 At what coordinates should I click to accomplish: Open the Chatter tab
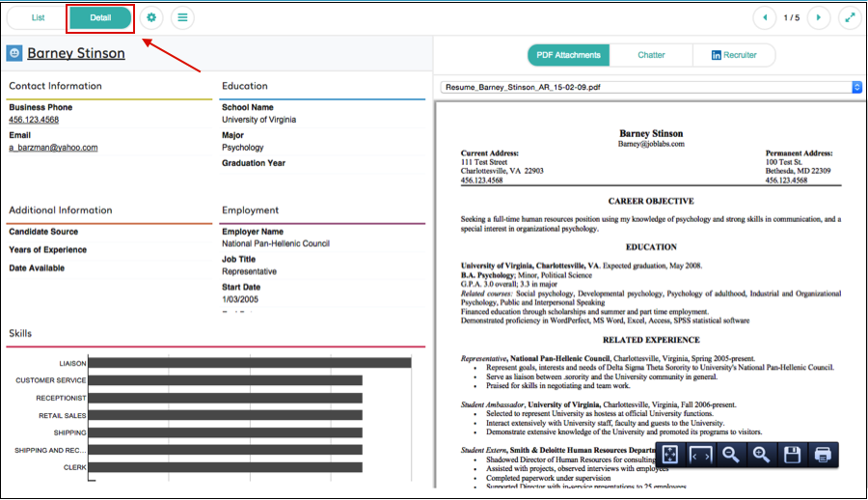coord(651,55)
